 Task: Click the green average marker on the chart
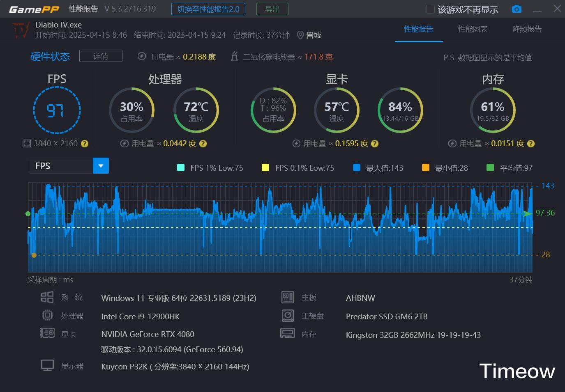(x=28, y=213)
